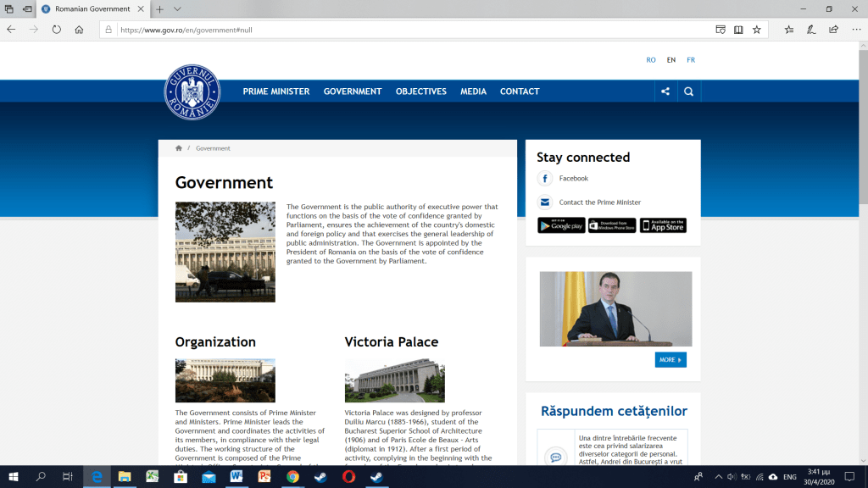Click the Contact the Prime Minister envelope icon

coord(545,202)
